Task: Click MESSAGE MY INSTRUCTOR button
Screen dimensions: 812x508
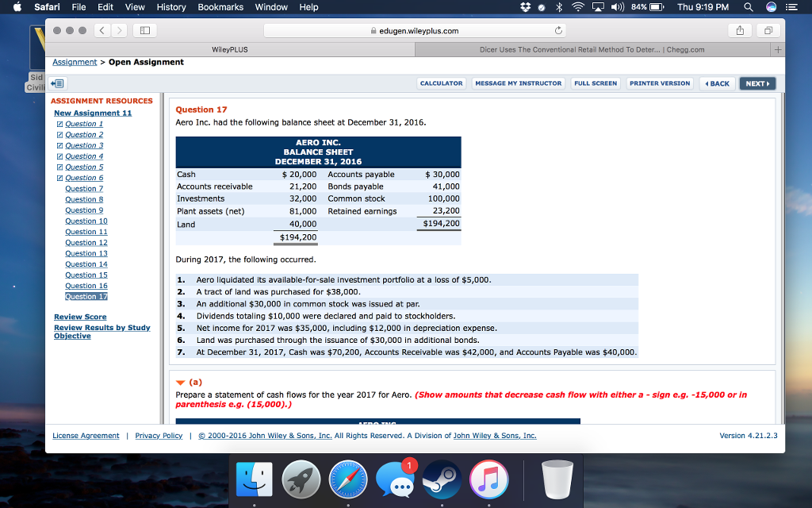Action: pos(519,83)
